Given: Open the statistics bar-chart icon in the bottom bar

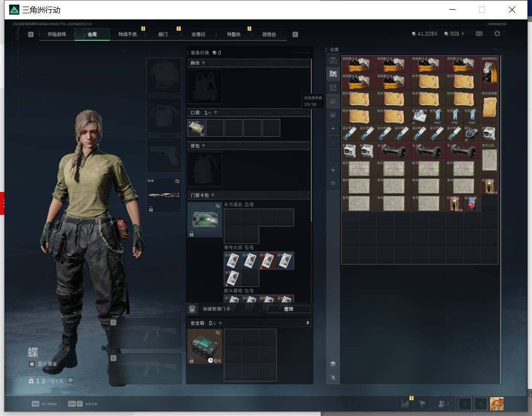Looking at the screenshot, I should pos(405,403).
